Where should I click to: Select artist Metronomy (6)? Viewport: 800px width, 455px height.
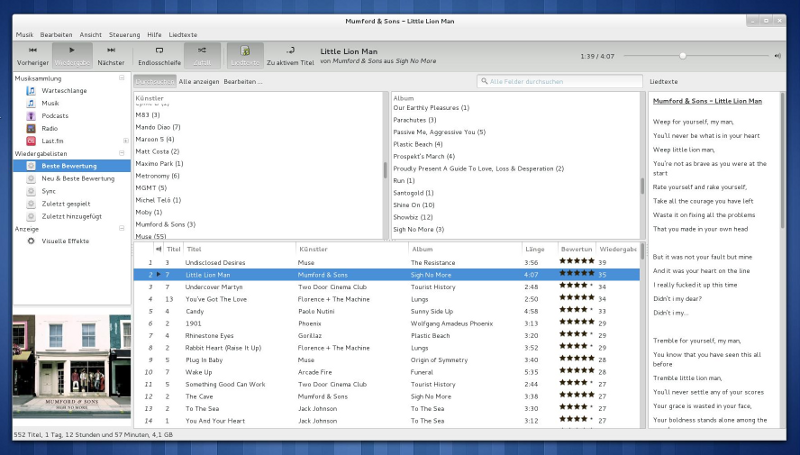157,176
